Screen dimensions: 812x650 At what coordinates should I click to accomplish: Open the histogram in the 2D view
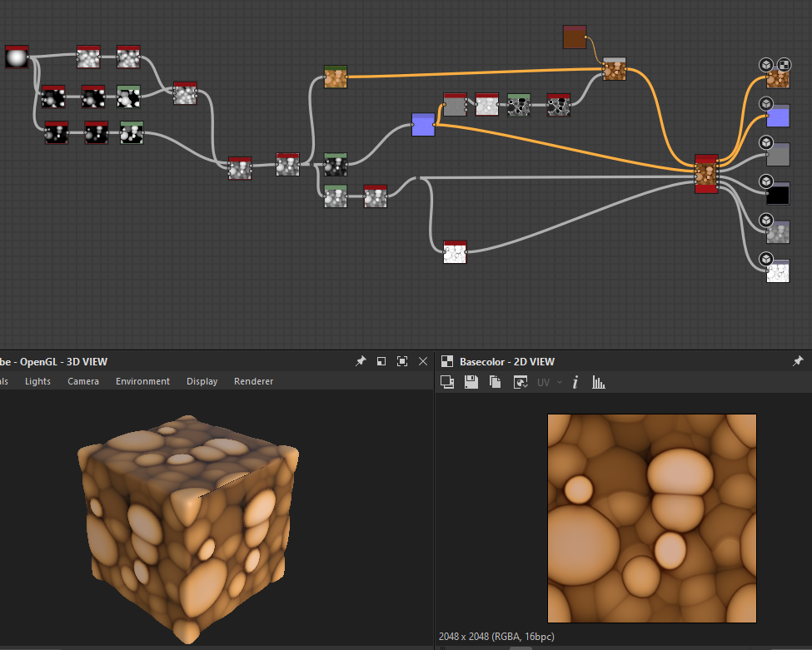pos(598,382)
